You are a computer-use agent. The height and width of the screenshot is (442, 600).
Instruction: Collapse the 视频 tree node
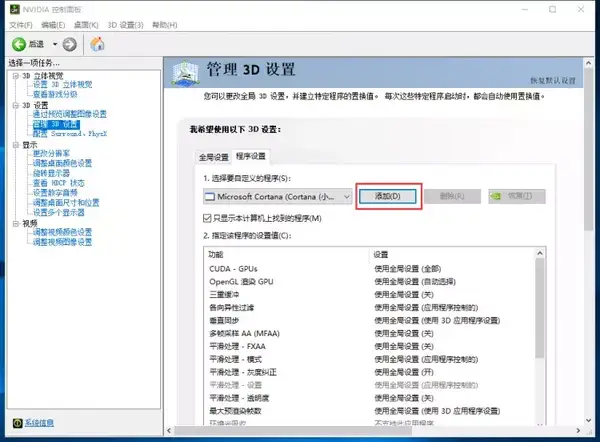click(x=14, y=223)
